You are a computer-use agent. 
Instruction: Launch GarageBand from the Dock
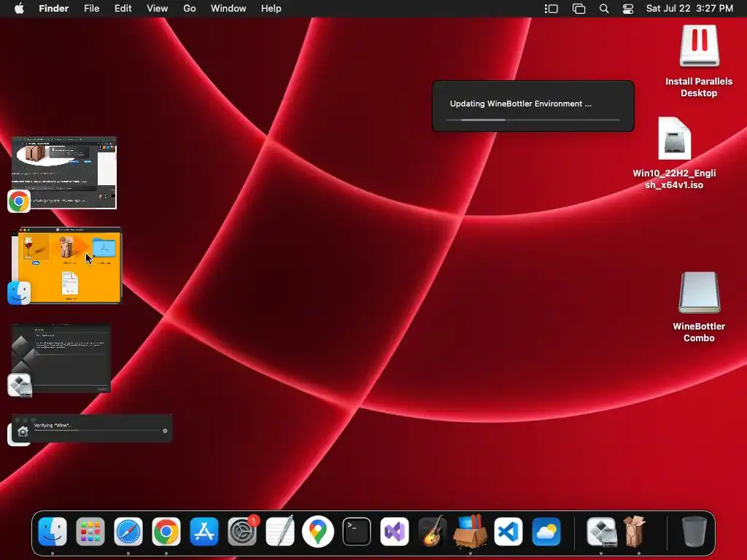pos(432,532)
